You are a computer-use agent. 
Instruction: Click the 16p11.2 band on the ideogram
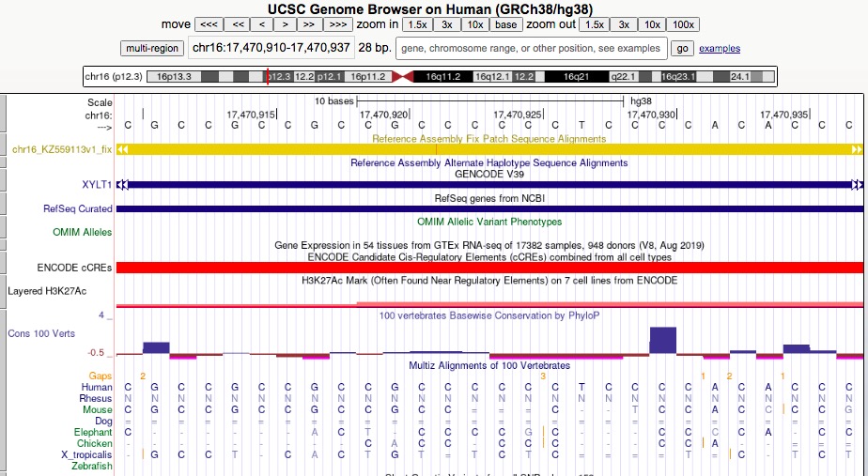point(367,76)
